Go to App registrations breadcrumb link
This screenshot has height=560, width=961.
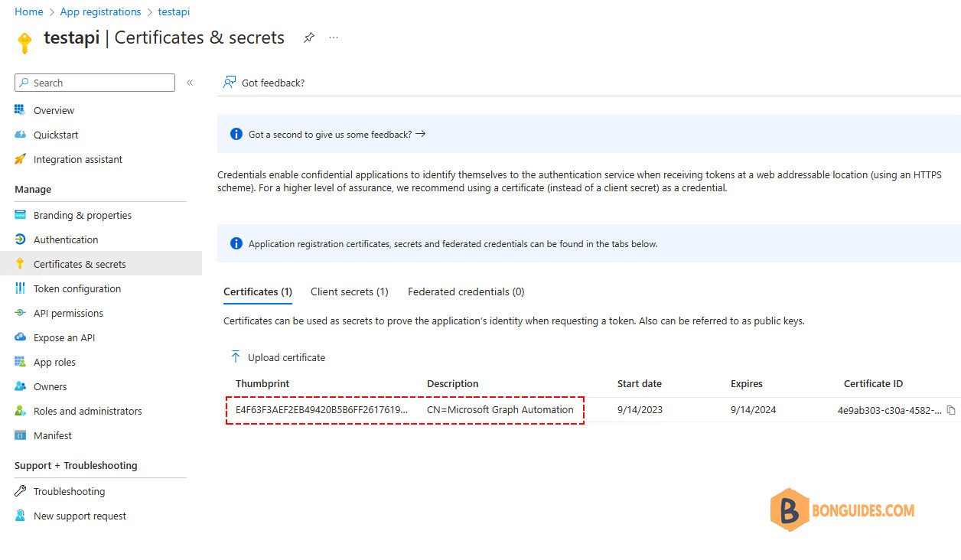pos(100,11)
